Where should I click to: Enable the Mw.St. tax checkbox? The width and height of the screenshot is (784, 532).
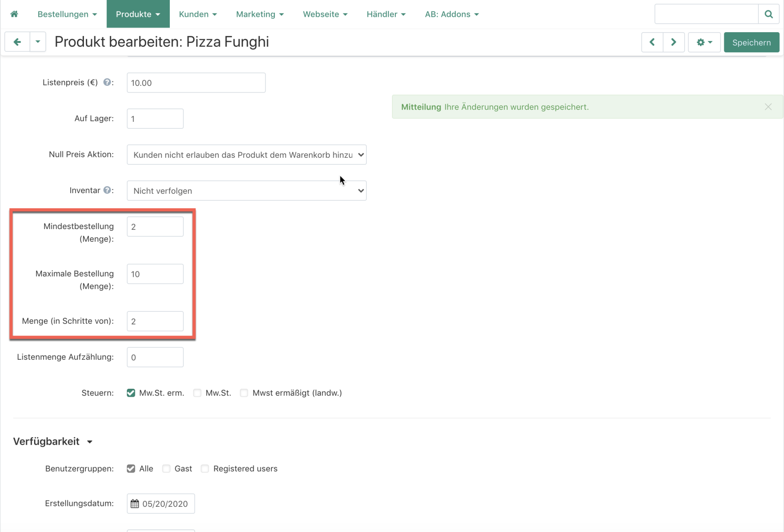point(197,393)
